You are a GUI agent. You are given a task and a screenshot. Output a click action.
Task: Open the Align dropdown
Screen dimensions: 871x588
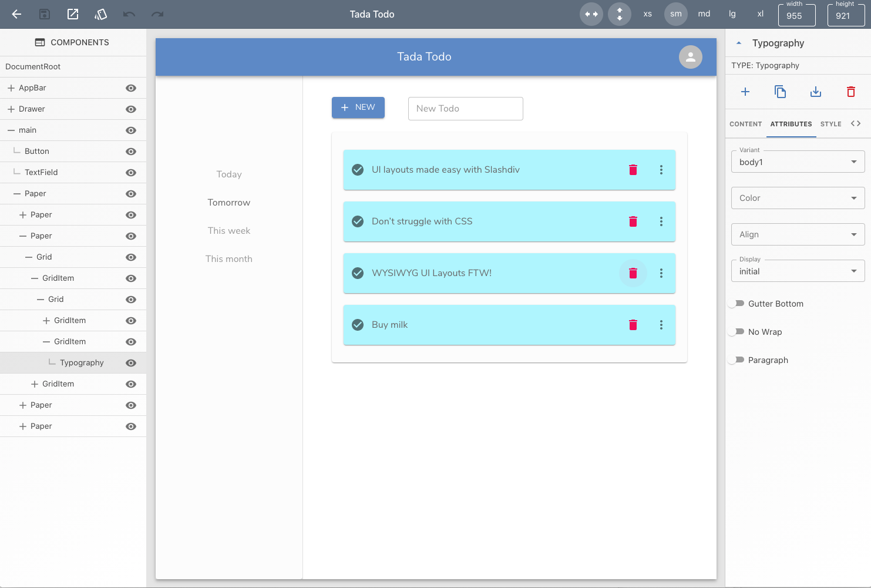coord(798,234)
